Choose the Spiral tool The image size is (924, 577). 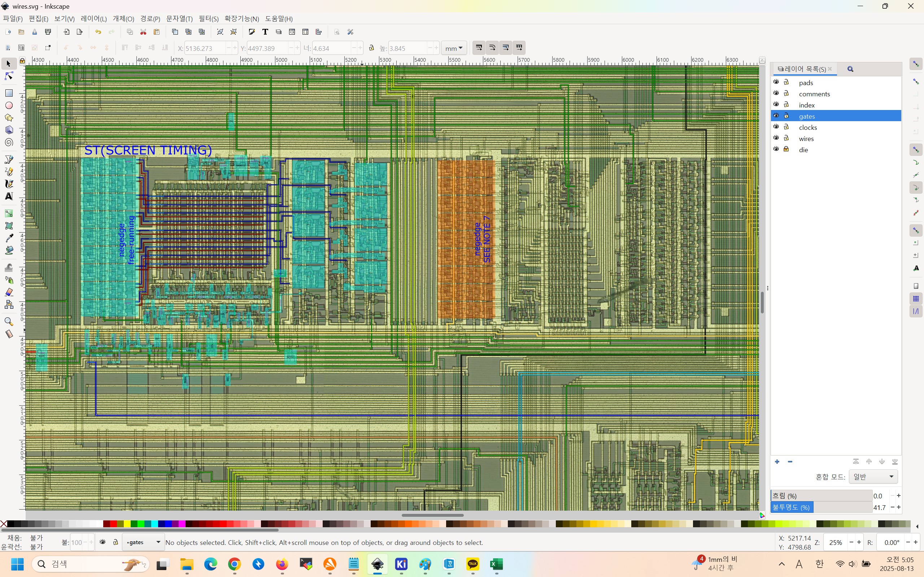[9, 143]
